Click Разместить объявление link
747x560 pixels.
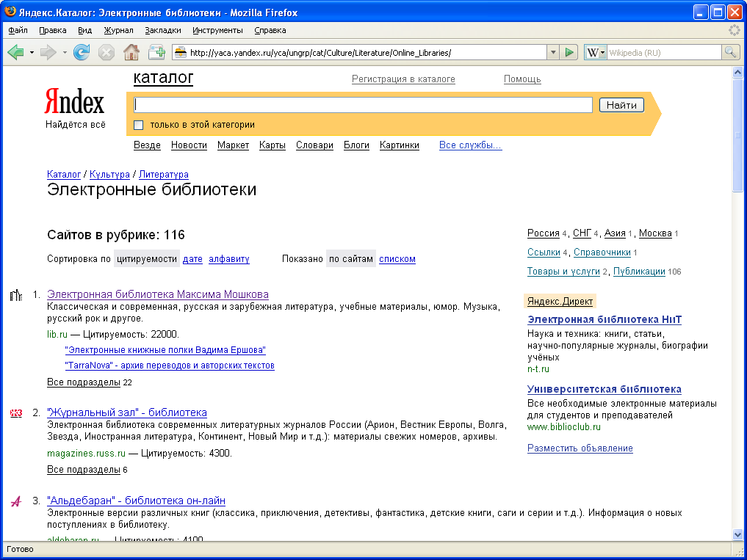click(x=580, y=448)
